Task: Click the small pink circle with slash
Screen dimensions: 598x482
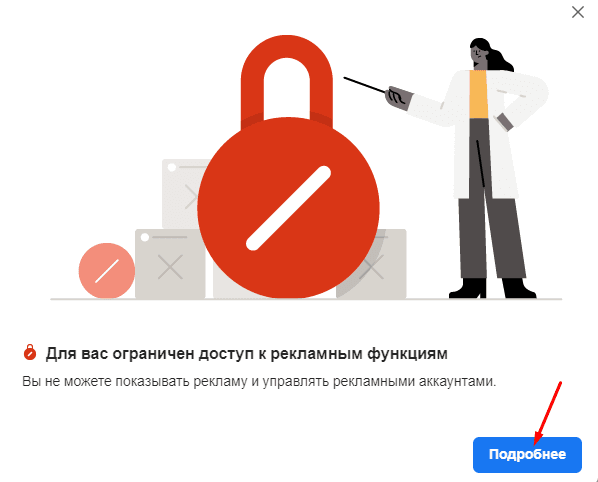Action: point(107,271)
